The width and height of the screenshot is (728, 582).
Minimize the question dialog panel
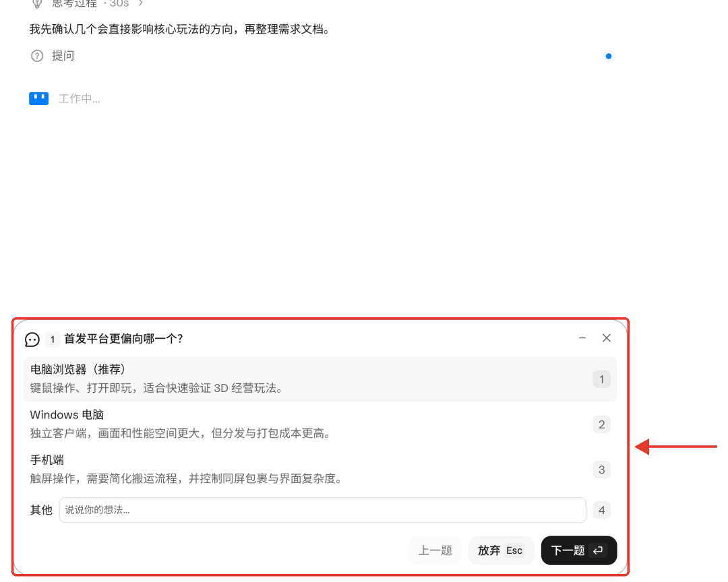point(582,338)
